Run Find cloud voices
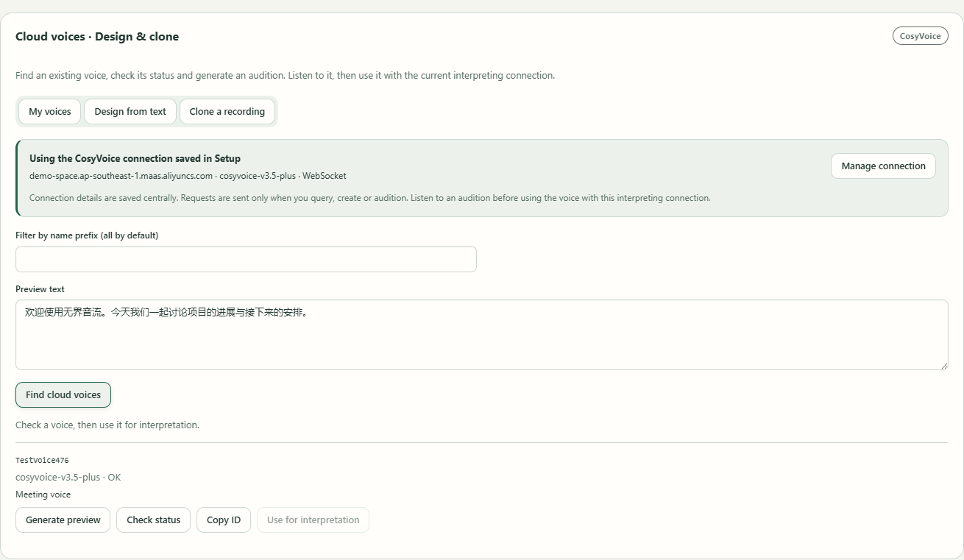This screenshot has width=964, height=560. pos(63,394)
